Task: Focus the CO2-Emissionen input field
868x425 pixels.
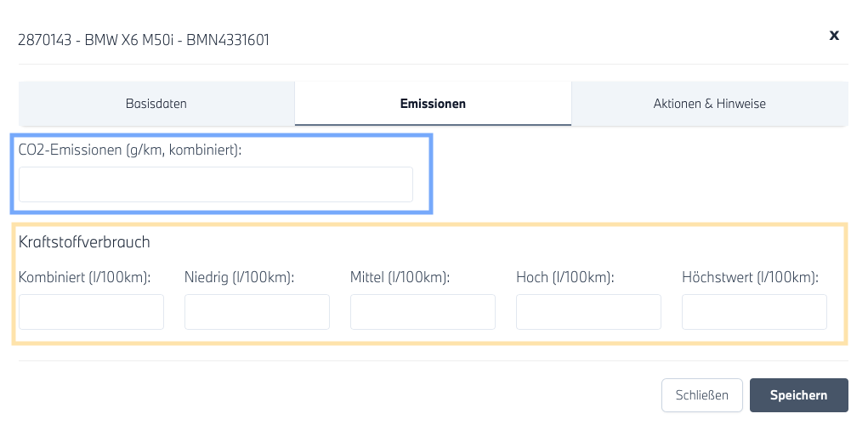Action: coord(216,184)
